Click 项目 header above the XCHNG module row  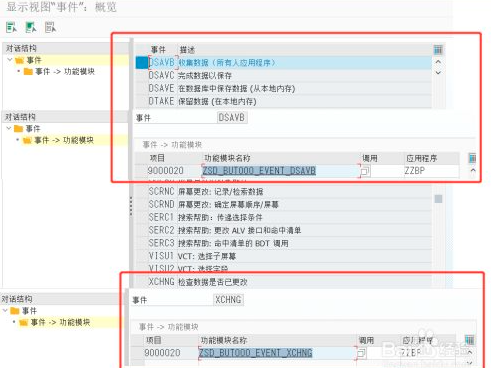coord(154,340)
